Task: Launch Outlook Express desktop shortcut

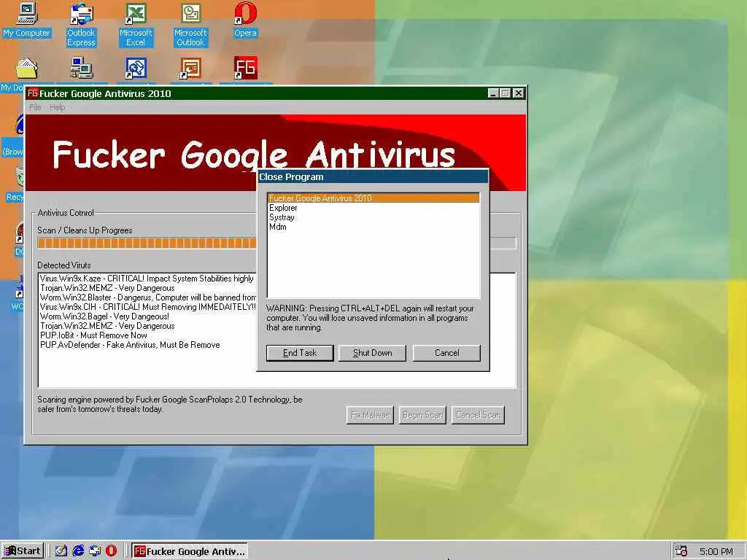Action: [81, 25]
